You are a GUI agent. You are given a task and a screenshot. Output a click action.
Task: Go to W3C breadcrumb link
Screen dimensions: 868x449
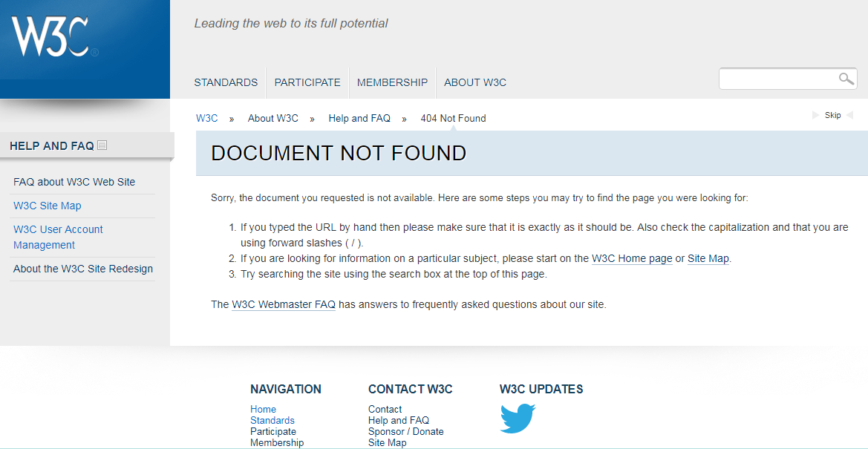tap(206, 118)
